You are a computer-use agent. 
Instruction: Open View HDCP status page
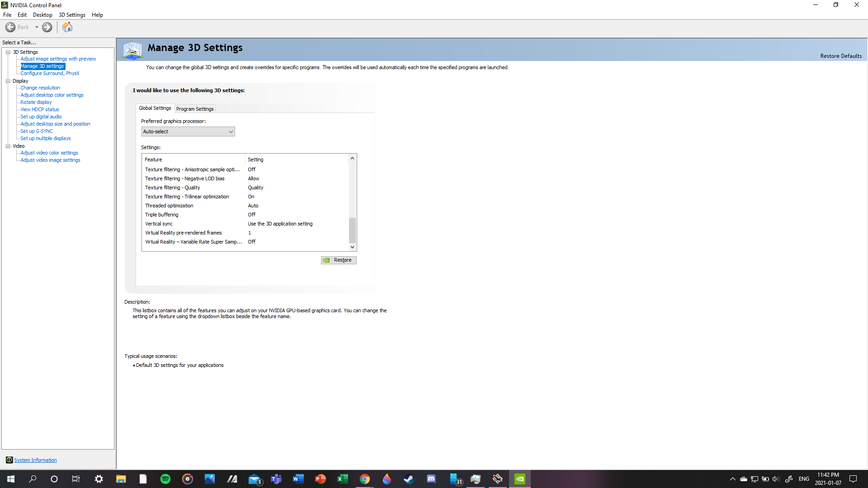coord(40,109)
